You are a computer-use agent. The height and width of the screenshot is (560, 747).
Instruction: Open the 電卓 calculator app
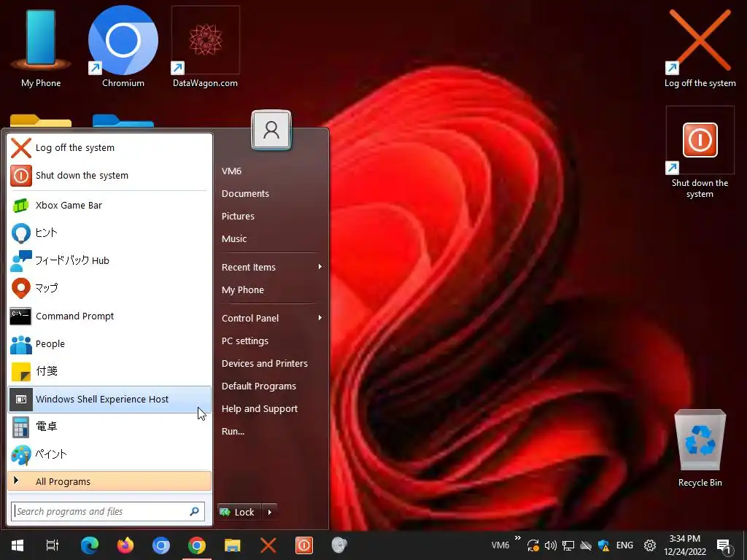109,427
